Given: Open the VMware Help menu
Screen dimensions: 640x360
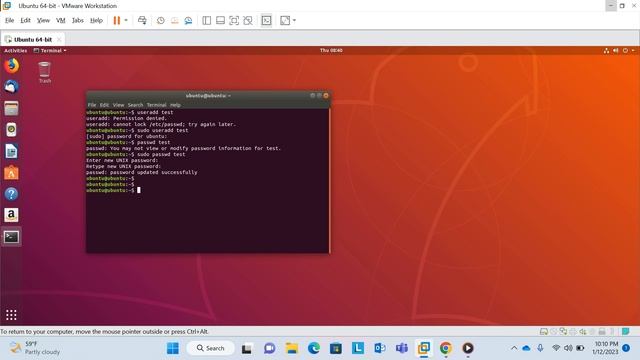Looking at the screenshot, I should tap(96, 20).
